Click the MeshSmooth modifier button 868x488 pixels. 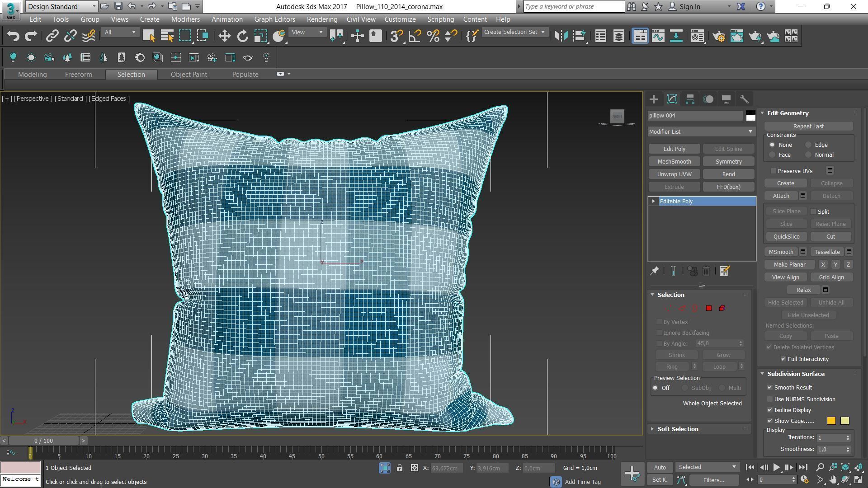(x=674, y=162)
